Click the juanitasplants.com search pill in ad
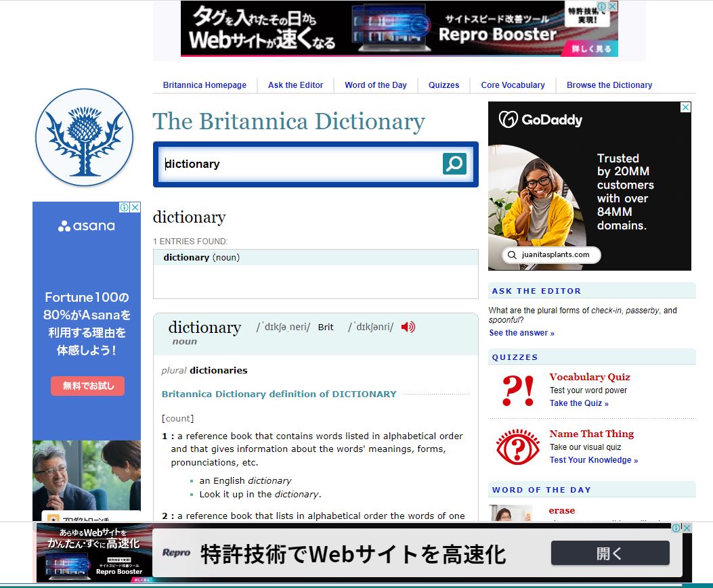The width and height of the screenshot is (713, 588). [x=551, y=254]
